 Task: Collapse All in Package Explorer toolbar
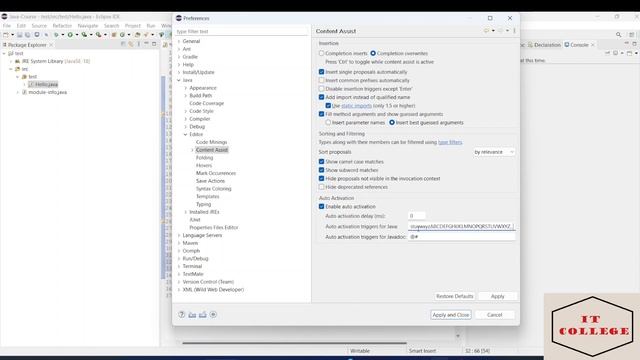pos(123,44)
